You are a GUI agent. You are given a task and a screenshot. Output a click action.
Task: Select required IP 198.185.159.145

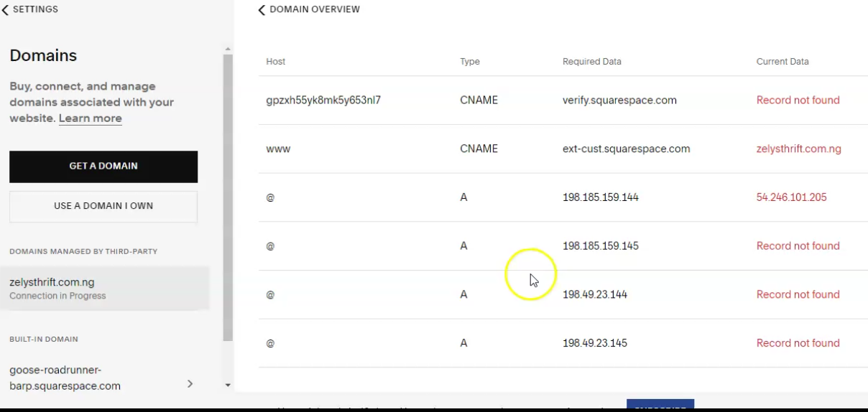[601, 246]
